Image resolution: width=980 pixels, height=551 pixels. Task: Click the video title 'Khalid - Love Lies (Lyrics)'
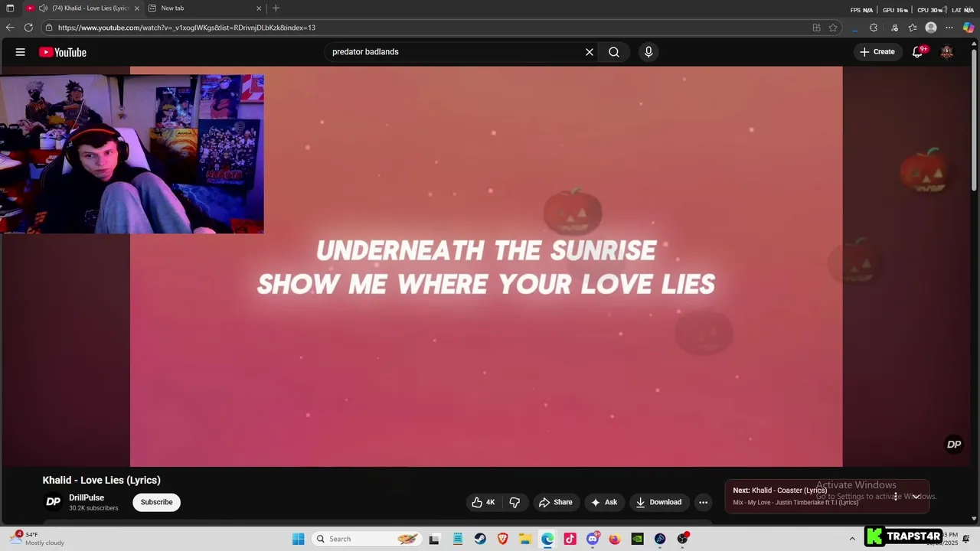pyautogui.click(x=102, y=480)
